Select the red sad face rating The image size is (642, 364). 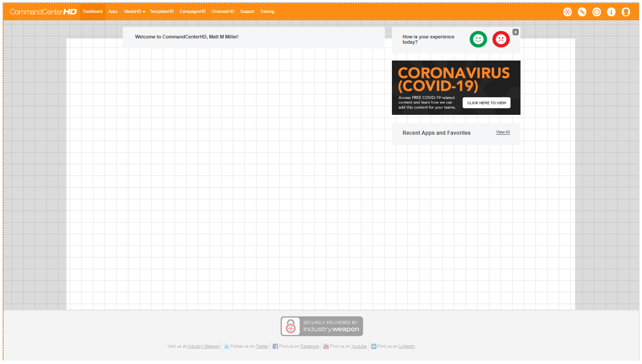point(501,39)
